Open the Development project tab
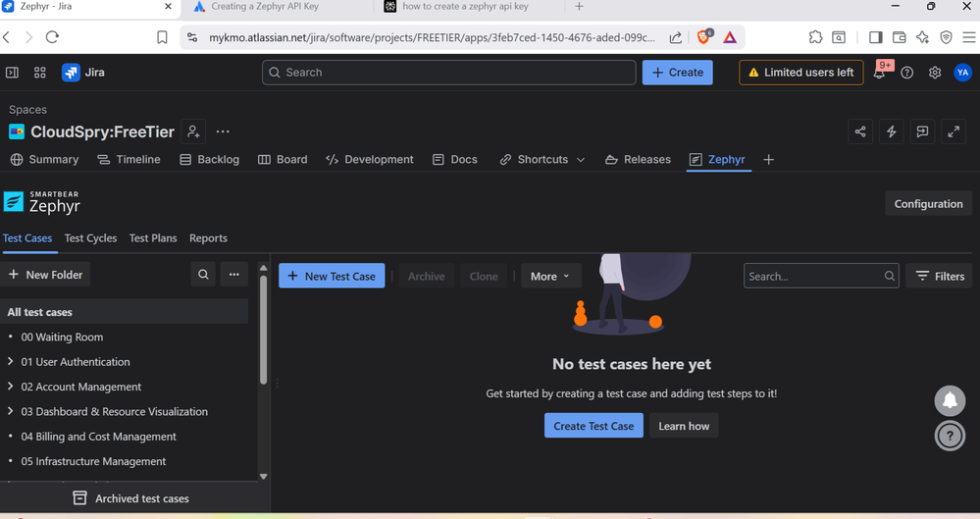 (x=370, y=160)
